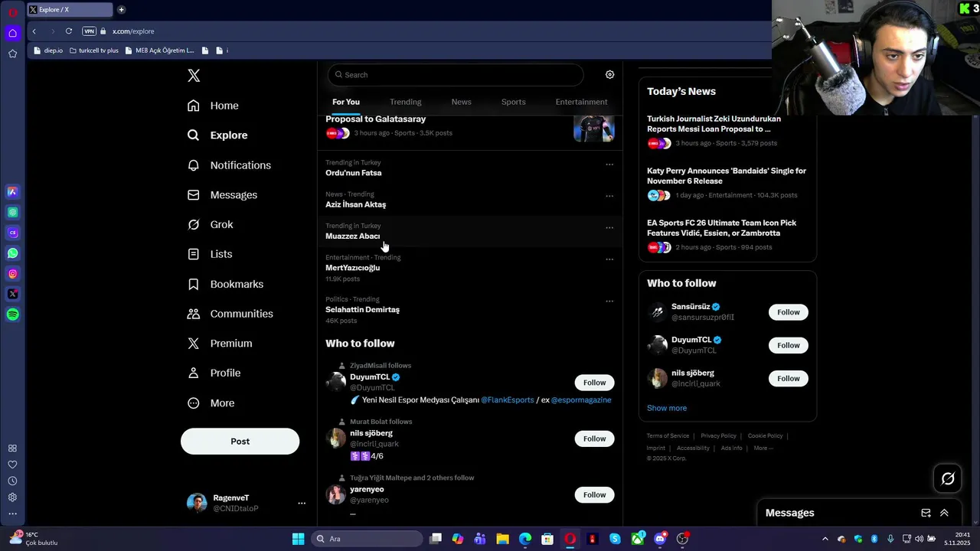
Task: Click the X search field
Action: pos(456,75)
